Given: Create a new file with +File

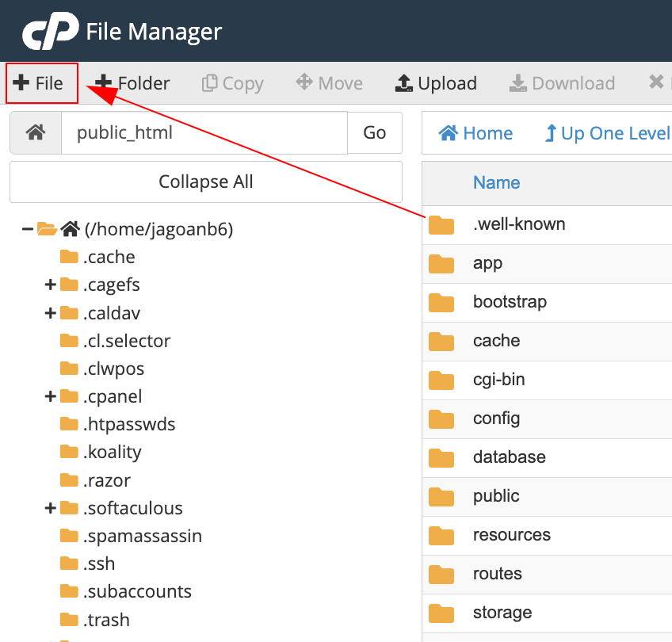Looking at the screenshot, I should point(38,83).
